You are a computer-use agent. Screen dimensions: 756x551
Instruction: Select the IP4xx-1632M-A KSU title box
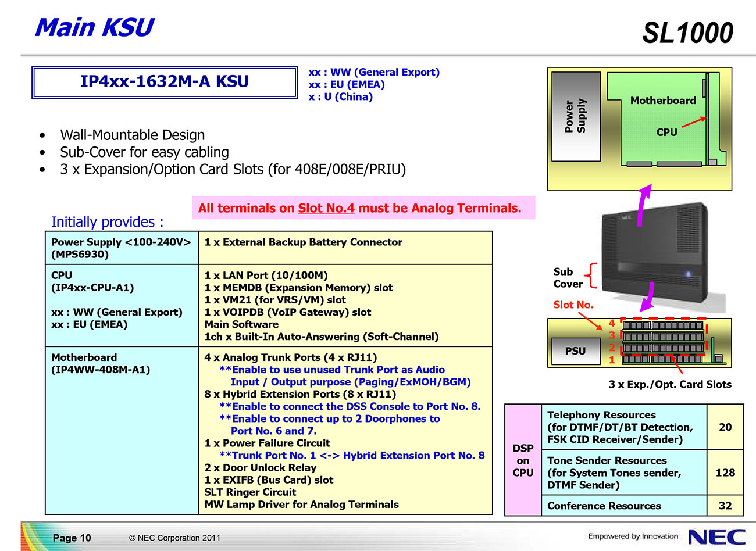(165, 82)
